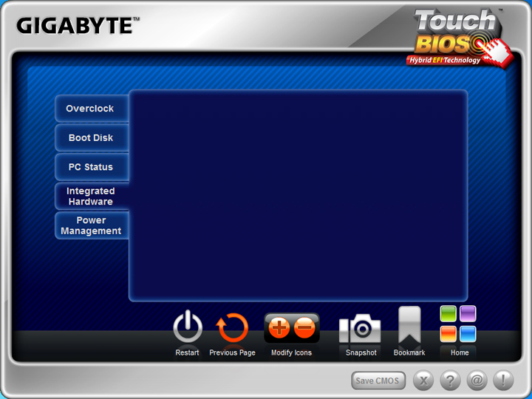Image resolution: width=532 pixels, height=399 pixels.
Task: Show the Power Management tab
Action: pos(90,225)
